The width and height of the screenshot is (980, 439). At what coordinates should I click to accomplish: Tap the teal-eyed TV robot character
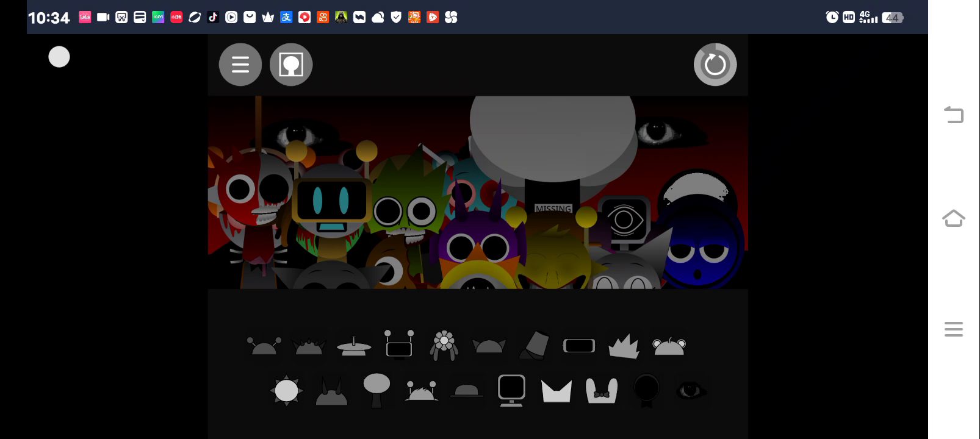(x=331, y=207)
